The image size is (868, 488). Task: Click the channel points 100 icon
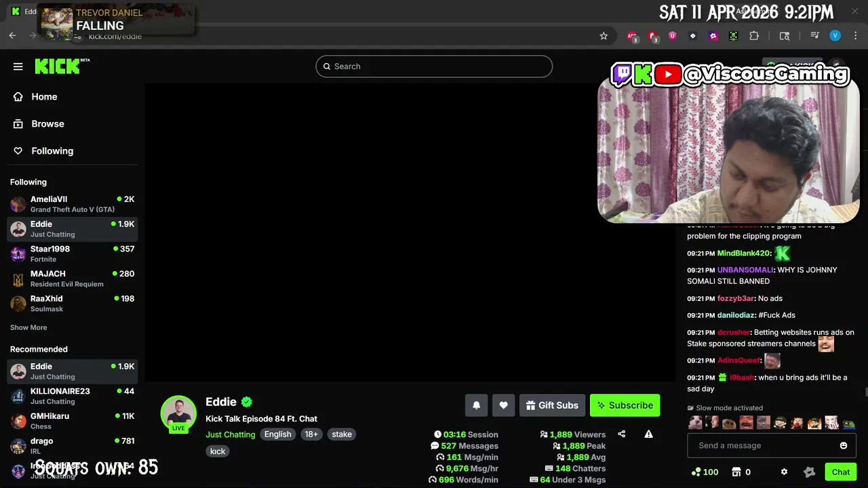coord(696,472)
